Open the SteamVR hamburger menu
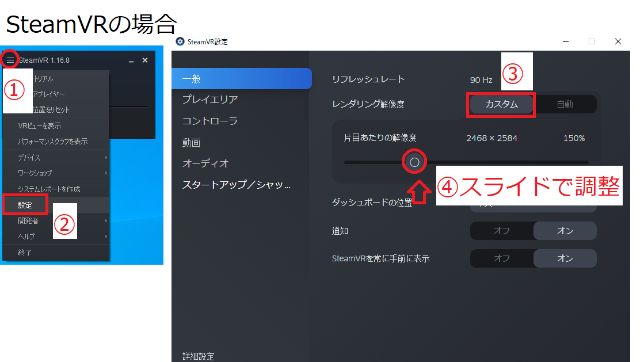644x362 pixels. [x=10, y=59]
